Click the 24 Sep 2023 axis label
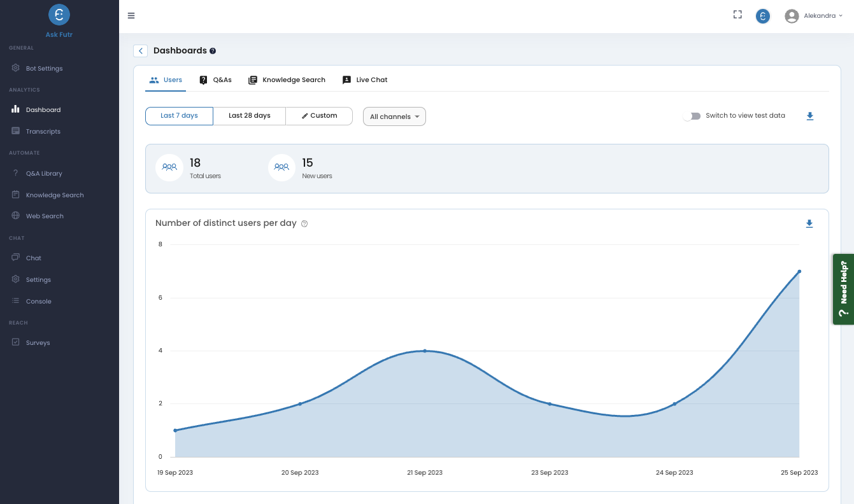 pos(674,473)
